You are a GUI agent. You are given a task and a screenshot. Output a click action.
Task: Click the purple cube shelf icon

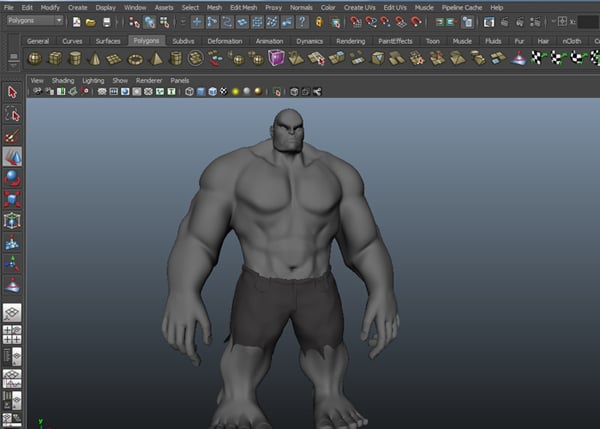pyautogui.click(x=276, y=58)
